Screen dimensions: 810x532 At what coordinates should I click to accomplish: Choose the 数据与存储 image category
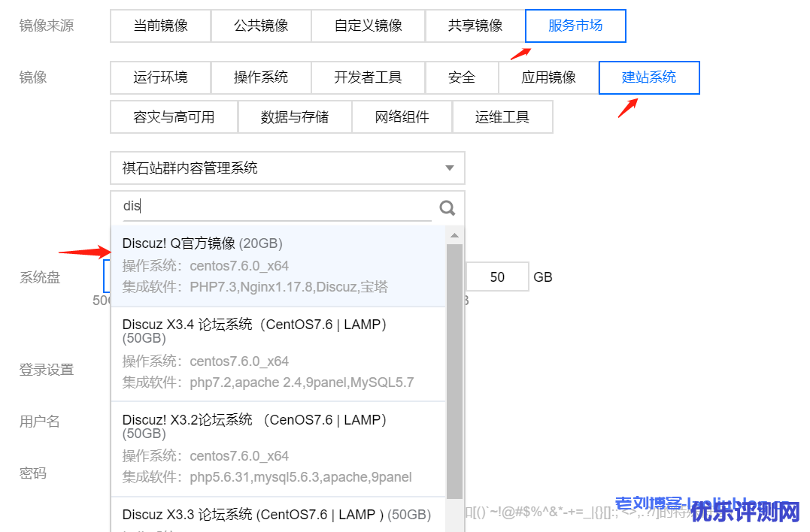[295, 117]
